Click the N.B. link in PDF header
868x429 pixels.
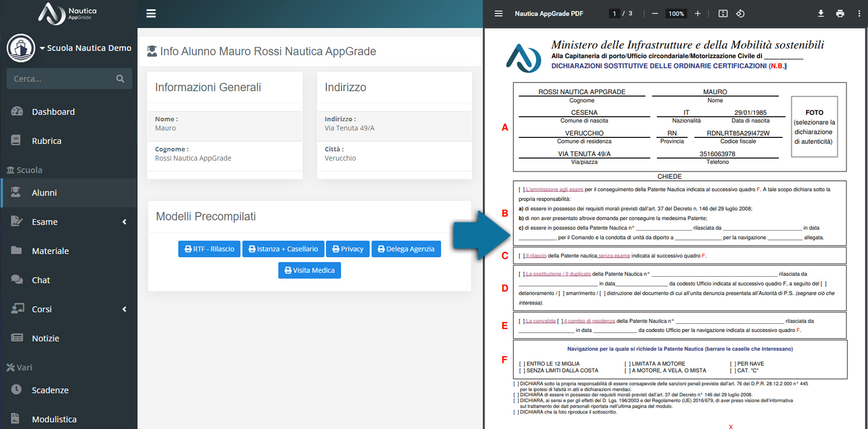pyautogui.click(x=778, y=66)
